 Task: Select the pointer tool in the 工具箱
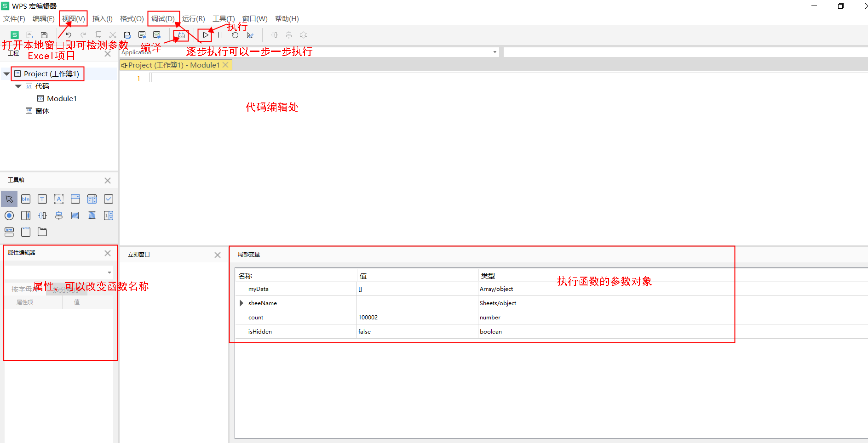coord(9,199)
